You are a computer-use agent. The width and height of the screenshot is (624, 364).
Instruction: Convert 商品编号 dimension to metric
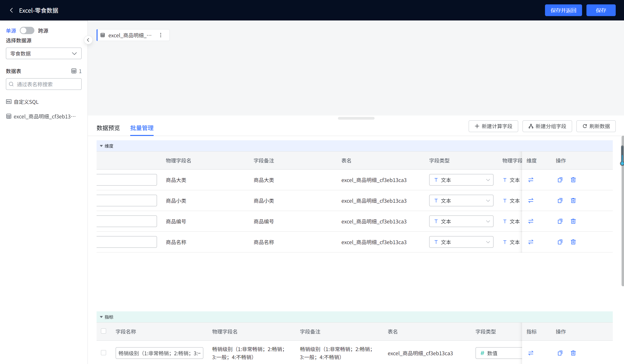point(531,221)
